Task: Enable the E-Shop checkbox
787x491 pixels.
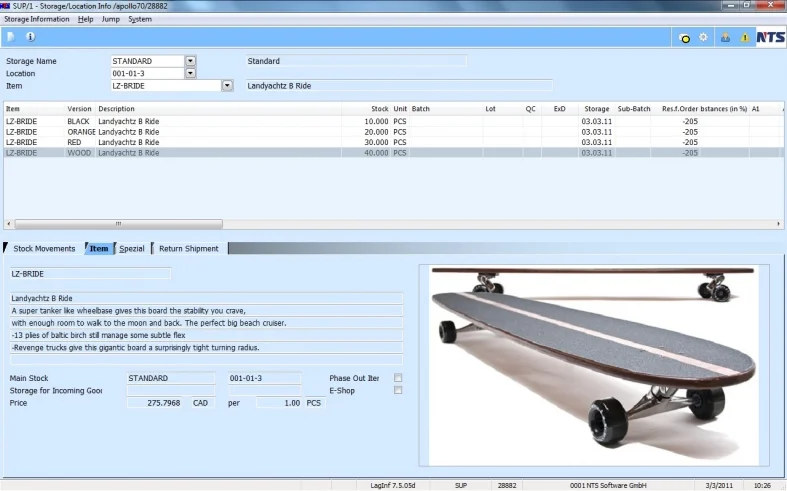Action: coord(398,390)
